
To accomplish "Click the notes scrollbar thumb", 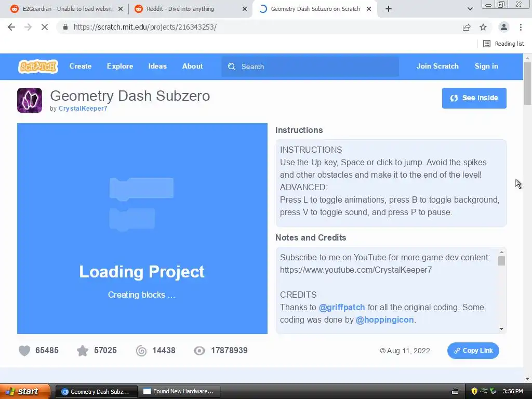I will pos(501,261).
